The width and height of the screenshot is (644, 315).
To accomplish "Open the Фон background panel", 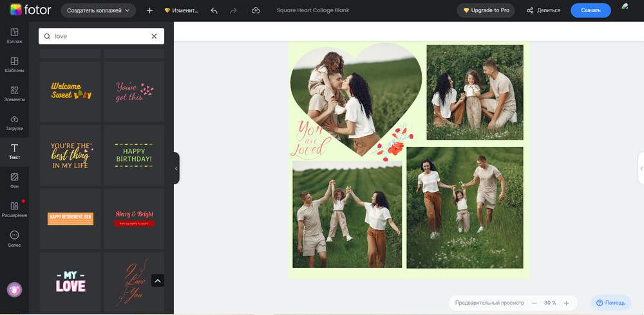I will point(14,180).
